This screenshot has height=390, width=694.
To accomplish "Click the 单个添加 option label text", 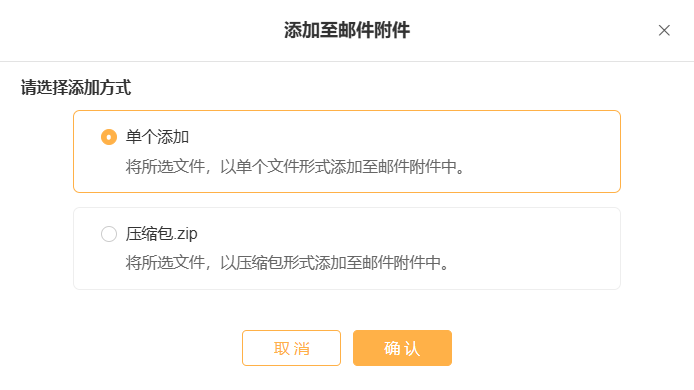I will tap(158, 137).
